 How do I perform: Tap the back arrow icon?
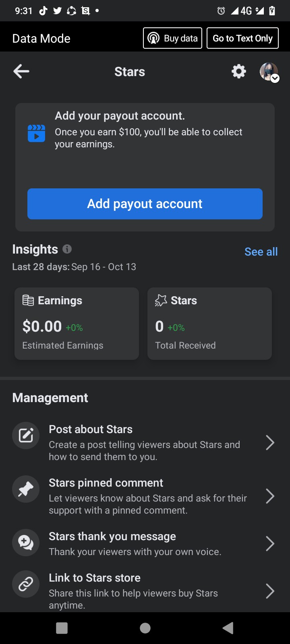click(x=21, y=72)
